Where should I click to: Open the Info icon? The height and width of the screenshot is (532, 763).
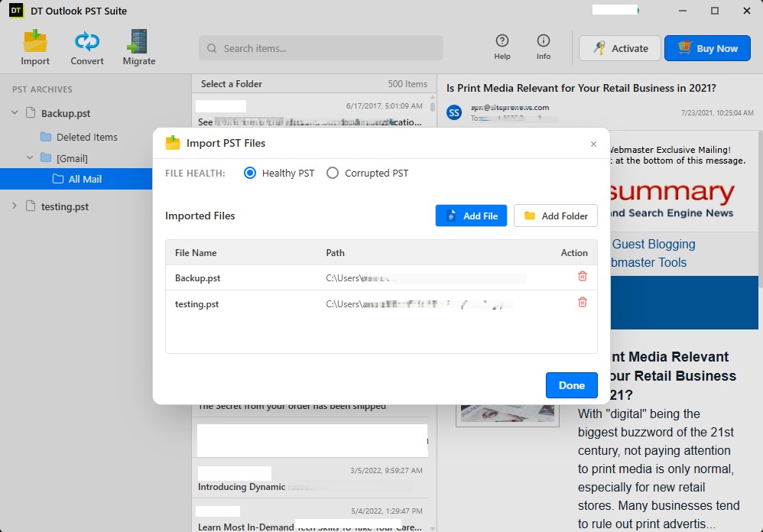coord(544,47)
